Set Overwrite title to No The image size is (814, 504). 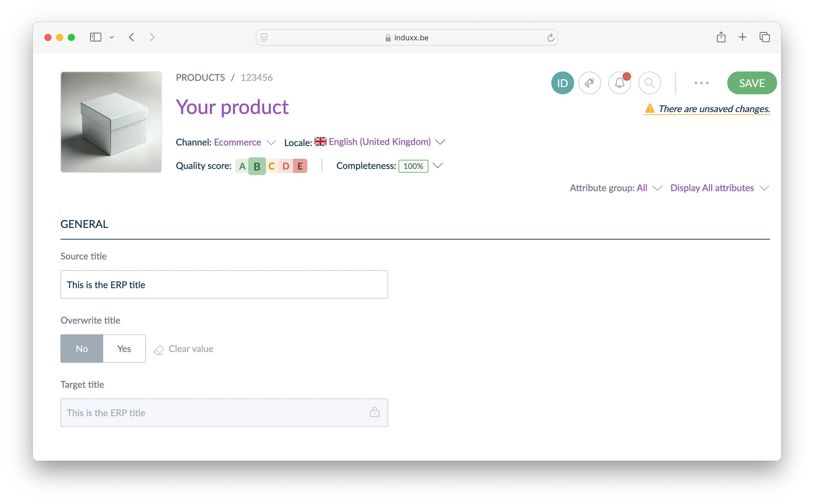[82, 349]
